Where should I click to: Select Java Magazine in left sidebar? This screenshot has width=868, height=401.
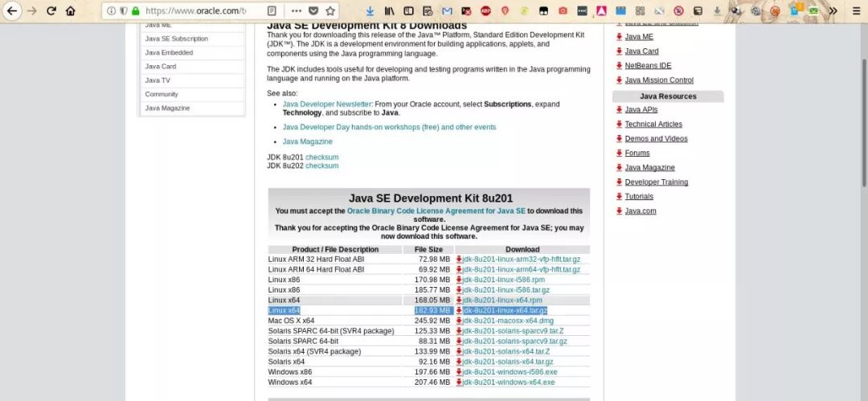[167, 108]
